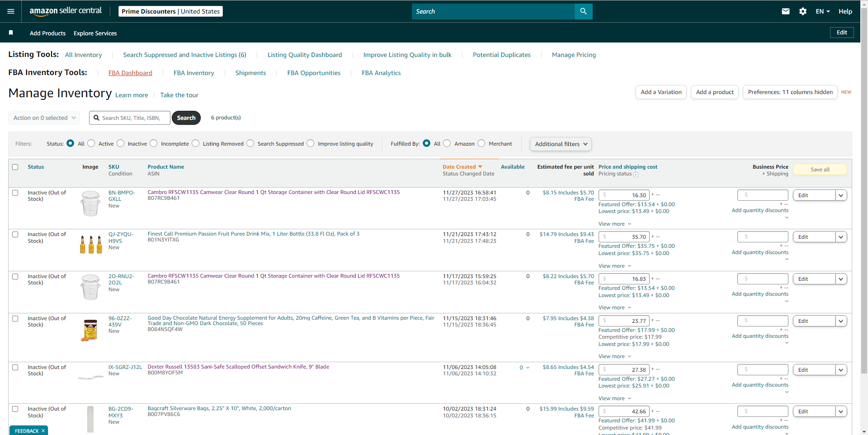This screenshot has width=868, height=435.
Task: Click the black Search button for SKU search
Action: point(186,118)
